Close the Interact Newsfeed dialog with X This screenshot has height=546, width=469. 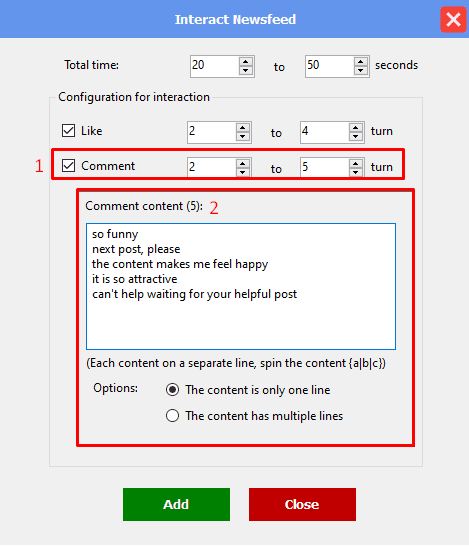453,20
